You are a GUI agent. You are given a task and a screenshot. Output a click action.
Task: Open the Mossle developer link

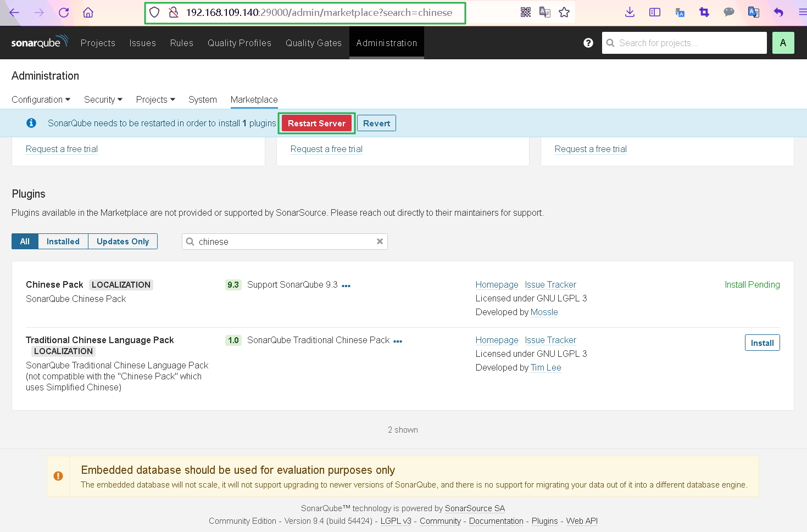click(x=544, y=312)
